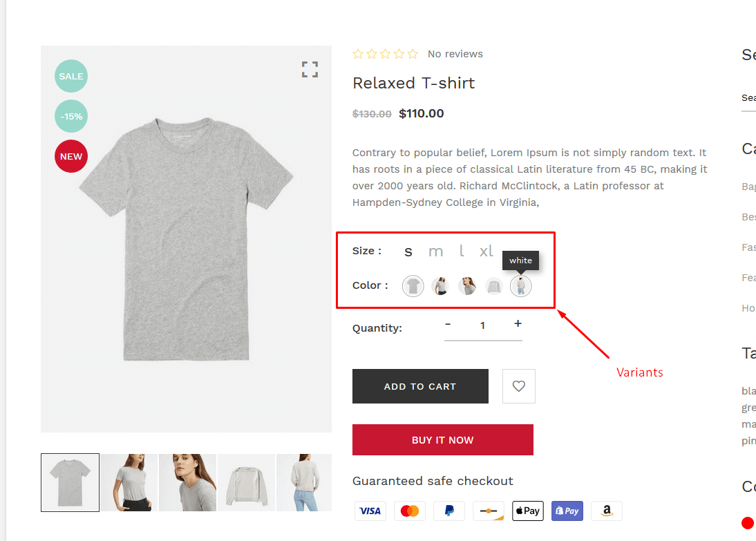This screenshot has height=541, width=756.
Task: Click the Amazon payment icon
Action: [x=607, y=511]
